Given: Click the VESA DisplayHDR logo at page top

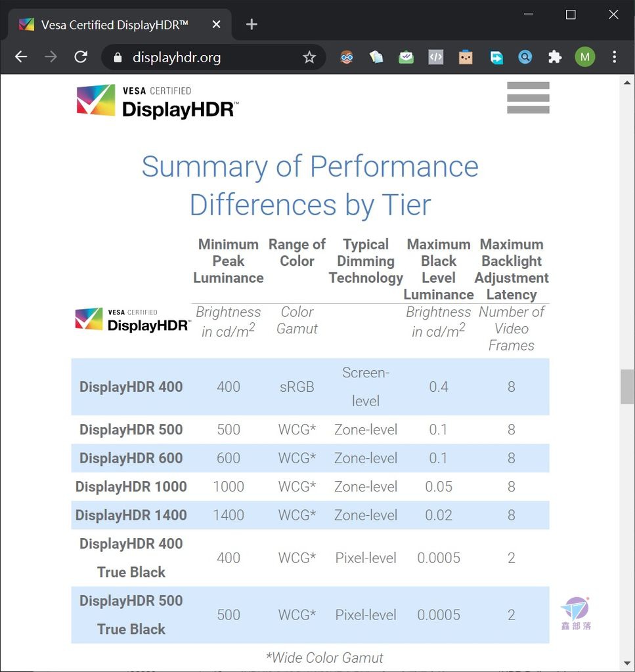Looking at the screenshot, I should click(x=158, y=101).
